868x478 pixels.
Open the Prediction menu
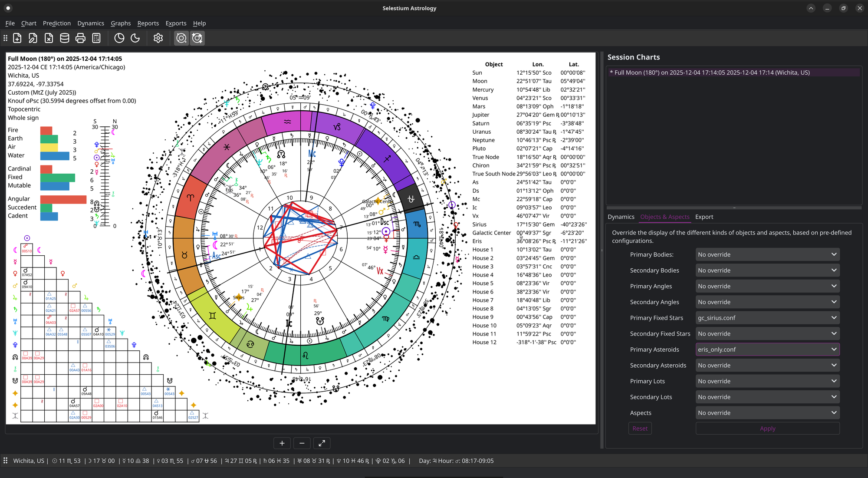point(56,23)
